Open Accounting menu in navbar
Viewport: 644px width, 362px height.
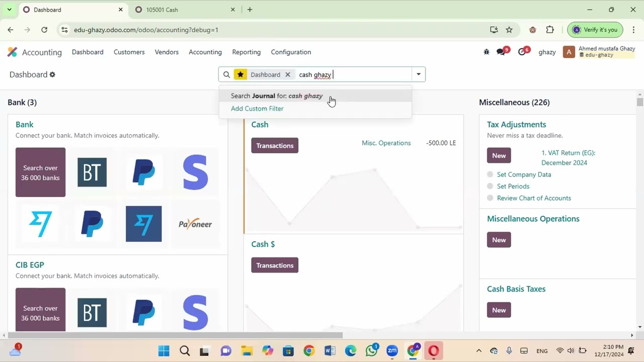point(205,52)
